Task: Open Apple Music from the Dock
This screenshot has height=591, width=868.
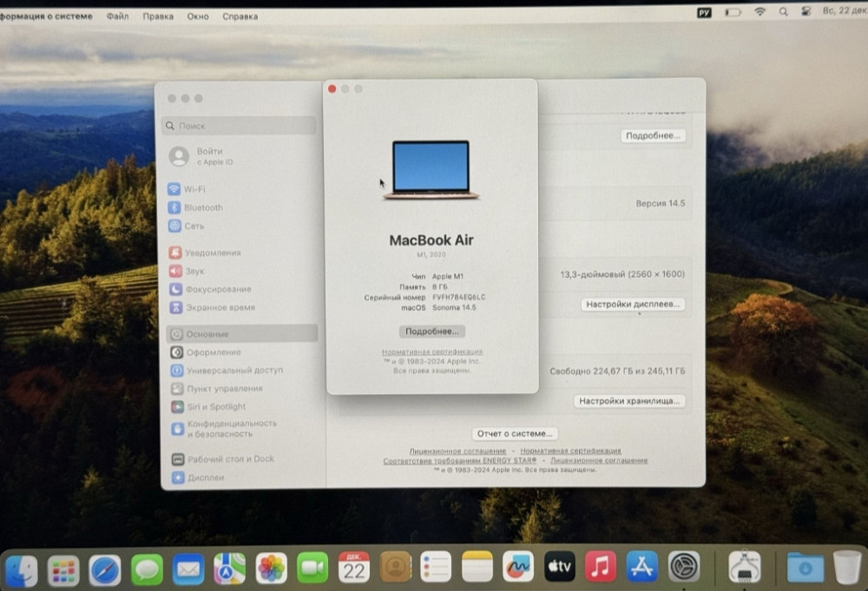Action: click(x=599, y=567)
